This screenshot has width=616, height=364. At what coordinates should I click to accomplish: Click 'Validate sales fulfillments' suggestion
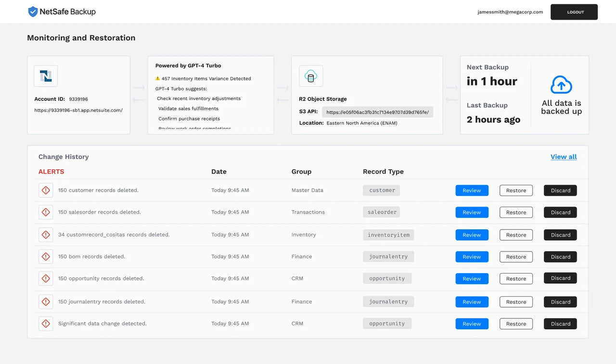(x=188, y=109)
